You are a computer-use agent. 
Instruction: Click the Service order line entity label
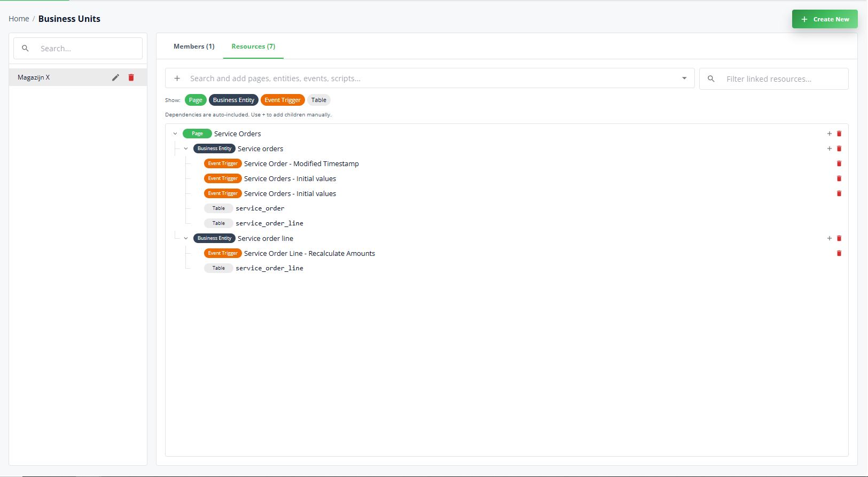(x=265, y=238)
